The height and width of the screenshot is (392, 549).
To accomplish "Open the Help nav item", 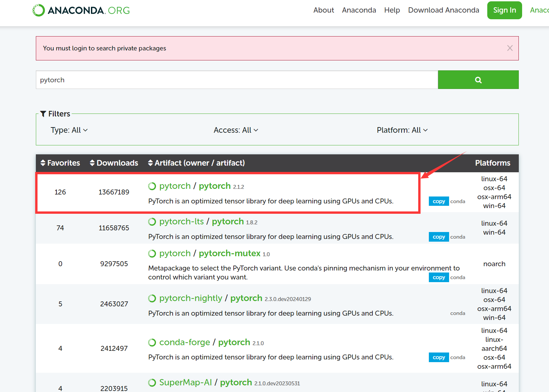I will 392,10.
